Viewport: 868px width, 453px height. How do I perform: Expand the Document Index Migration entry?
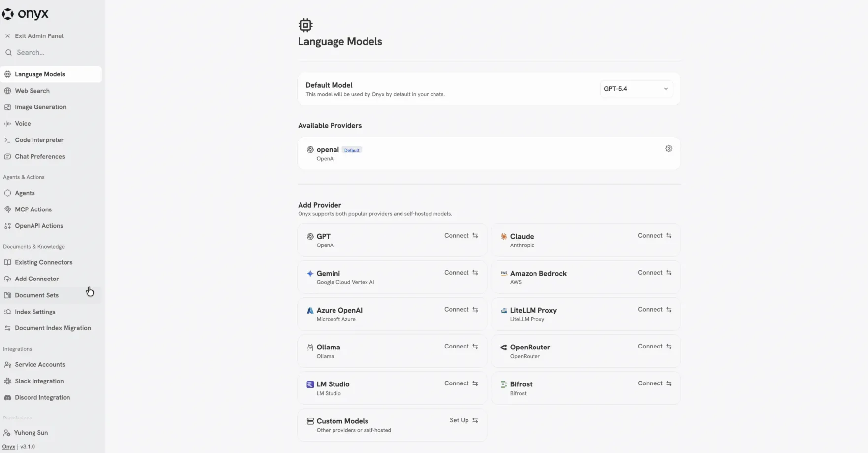52,328
